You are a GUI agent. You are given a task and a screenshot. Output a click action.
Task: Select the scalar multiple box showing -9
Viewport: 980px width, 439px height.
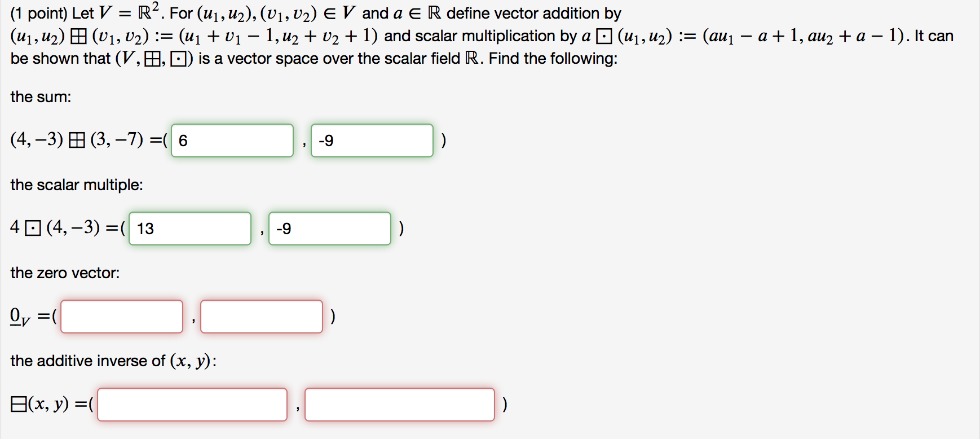(x=330, y=228)
